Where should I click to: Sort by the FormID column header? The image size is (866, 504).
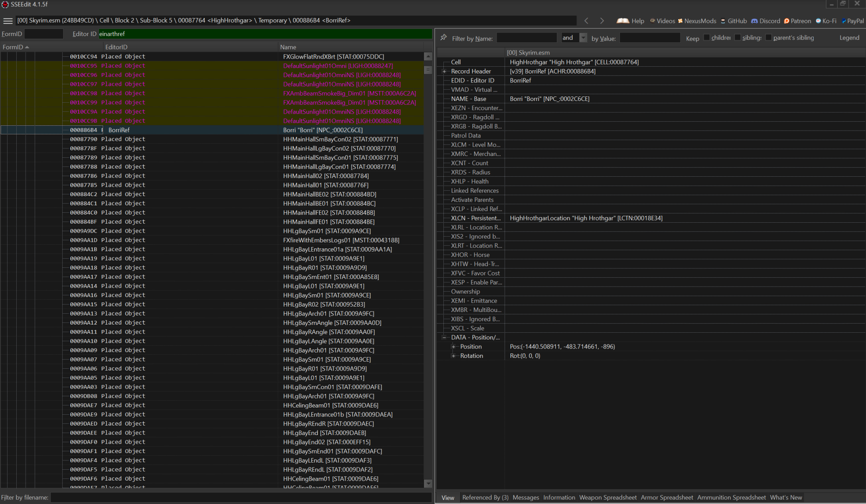(x=51, y=47)
